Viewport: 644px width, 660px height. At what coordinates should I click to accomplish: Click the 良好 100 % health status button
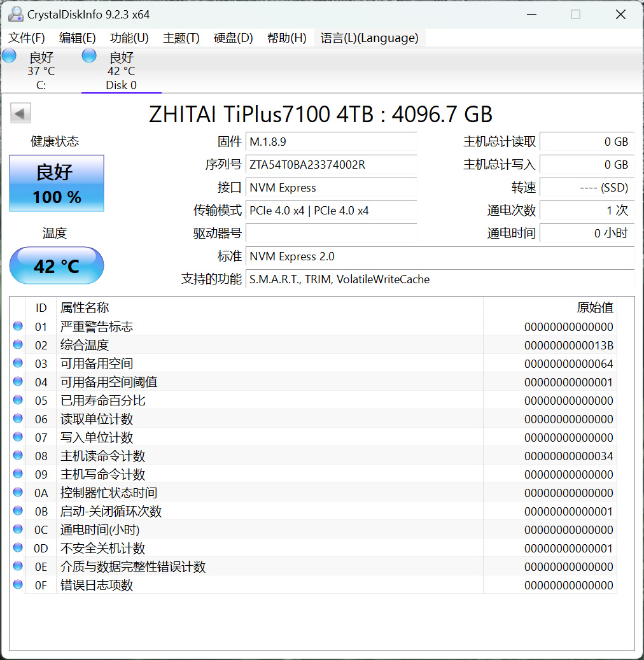57,183
